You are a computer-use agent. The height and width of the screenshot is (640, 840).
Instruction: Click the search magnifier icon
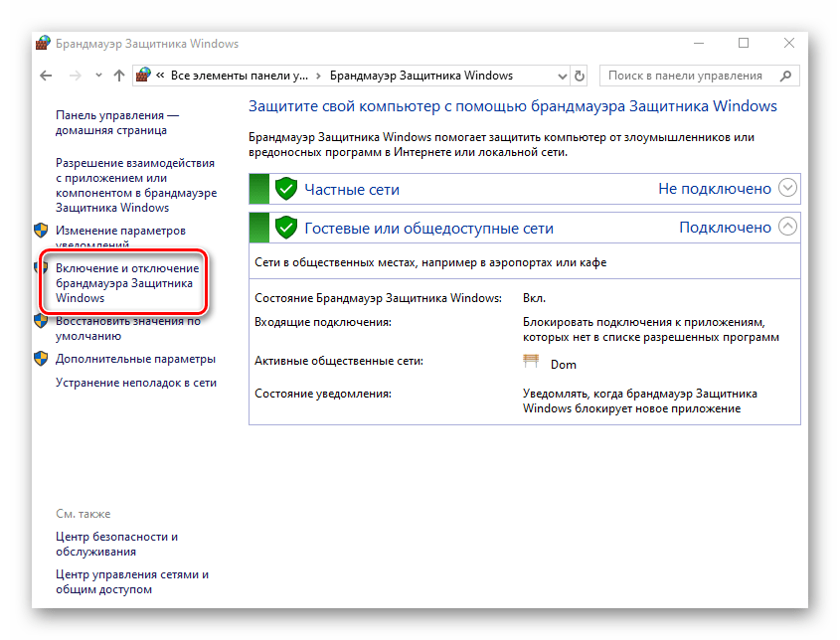pos(785,76)
